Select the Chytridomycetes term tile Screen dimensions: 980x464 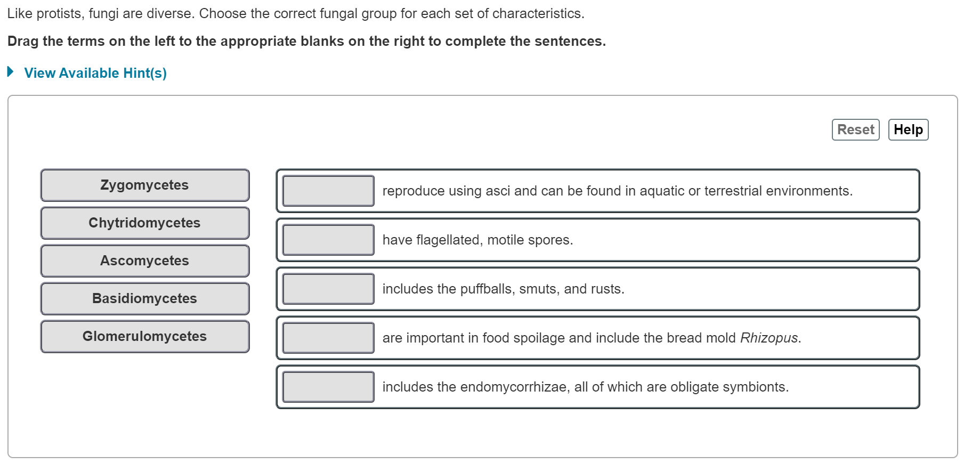click(x=144, y=223)
